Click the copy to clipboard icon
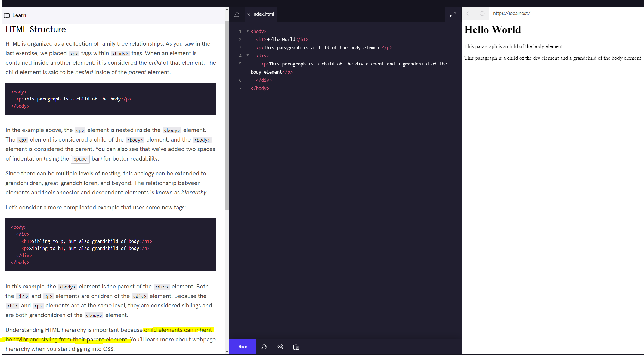This screenshot has height=355, width=644. click(x=296, y=347)
